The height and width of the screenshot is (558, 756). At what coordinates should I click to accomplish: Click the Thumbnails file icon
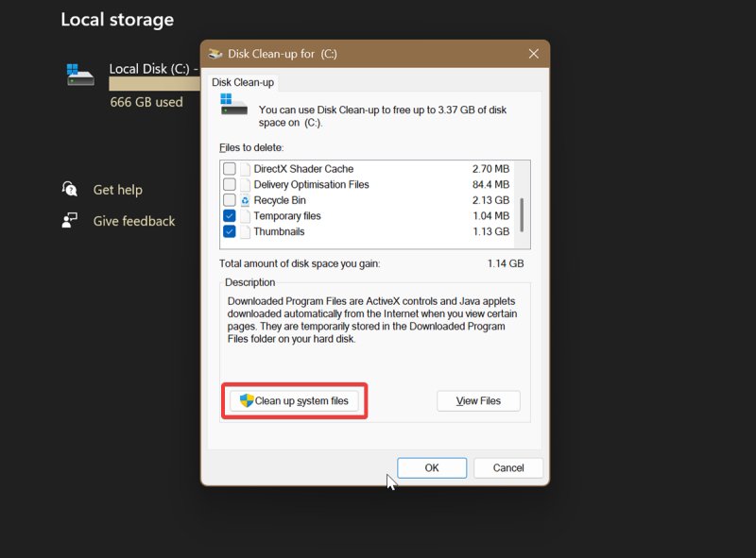(245, 231)
